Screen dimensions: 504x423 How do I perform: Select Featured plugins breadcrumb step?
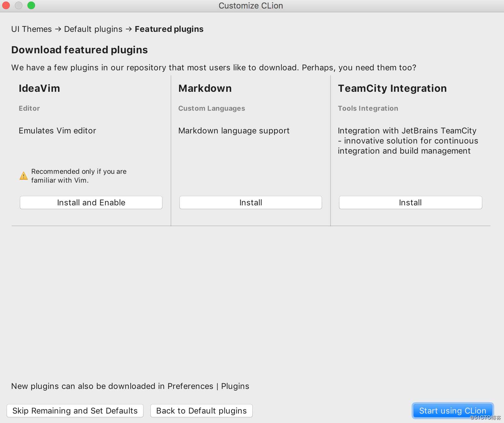(169, 29)
